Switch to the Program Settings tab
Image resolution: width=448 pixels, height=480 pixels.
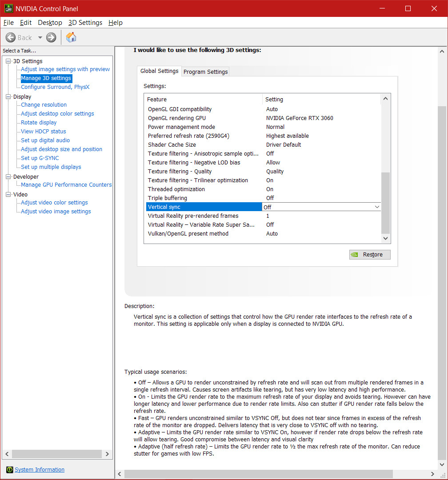(x=205, y=72)
